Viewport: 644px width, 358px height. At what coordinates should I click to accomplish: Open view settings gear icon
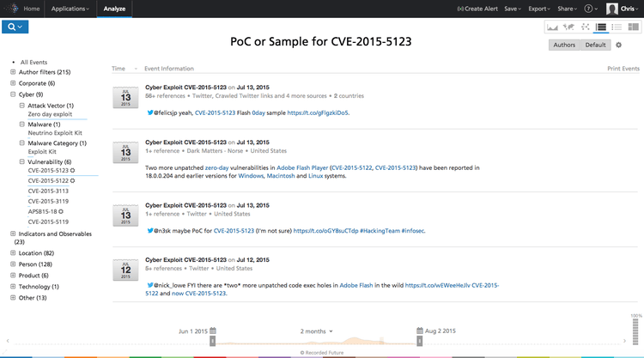coord(618,45)
